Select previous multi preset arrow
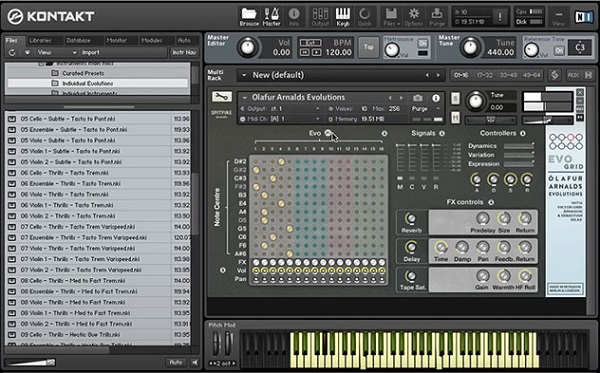 427,75
